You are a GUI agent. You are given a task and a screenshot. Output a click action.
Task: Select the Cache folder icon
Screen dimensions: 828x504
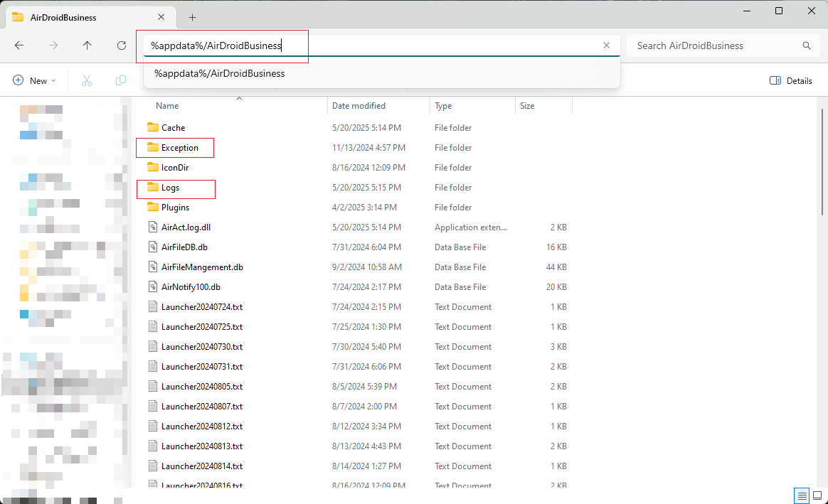[153, 127]
